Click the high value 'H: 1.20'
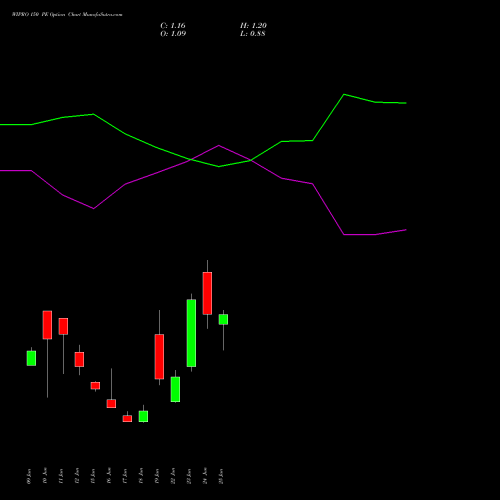 (253, 26)
